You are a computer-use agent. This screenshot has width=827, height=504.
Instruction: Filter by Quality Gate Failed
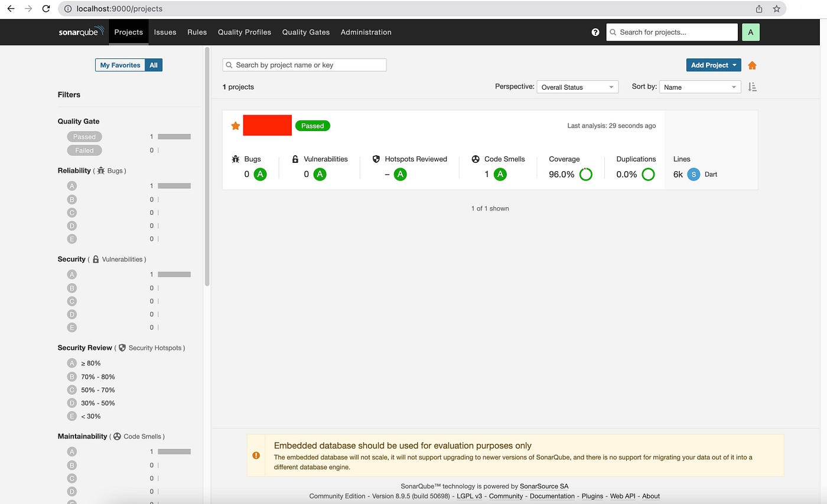click(x=84, y=150)
